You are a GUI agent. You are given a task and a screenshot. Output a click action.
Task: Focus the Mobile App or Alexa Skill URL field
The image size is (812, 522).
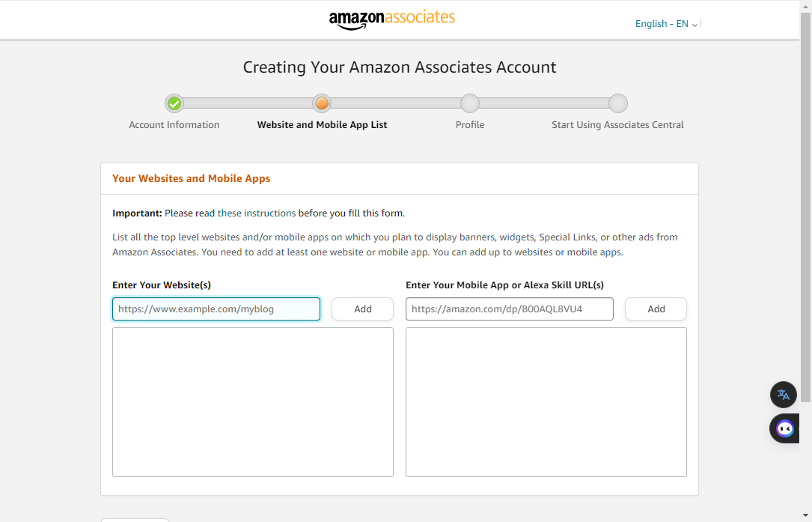[x=510, y=309]
